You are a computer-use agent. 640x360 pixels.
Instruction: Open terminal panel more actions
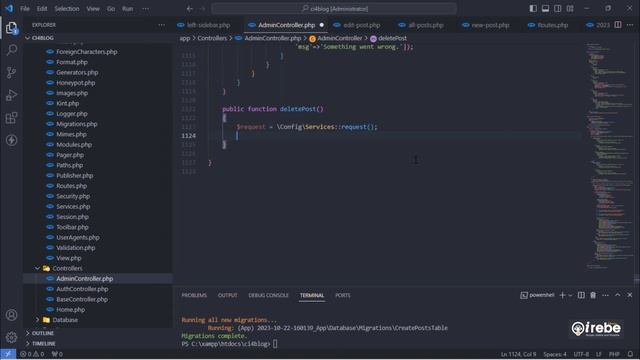(x=605, y=295)
